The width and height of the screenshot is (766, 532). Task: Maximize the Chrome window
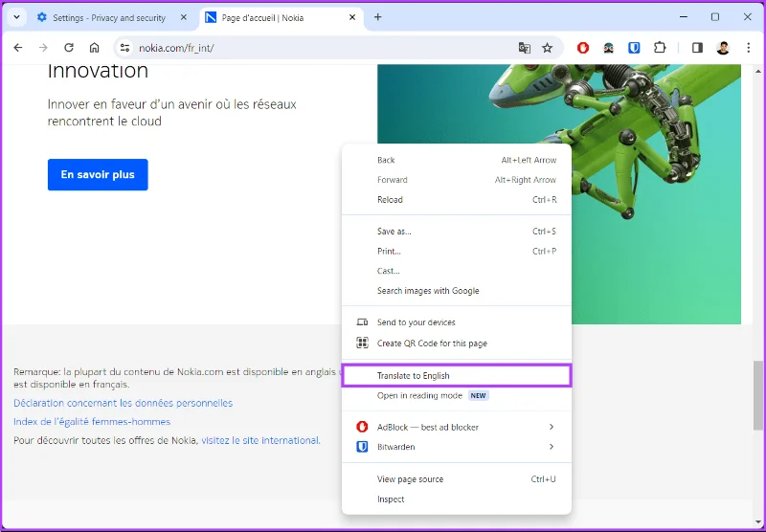point(715,17)
